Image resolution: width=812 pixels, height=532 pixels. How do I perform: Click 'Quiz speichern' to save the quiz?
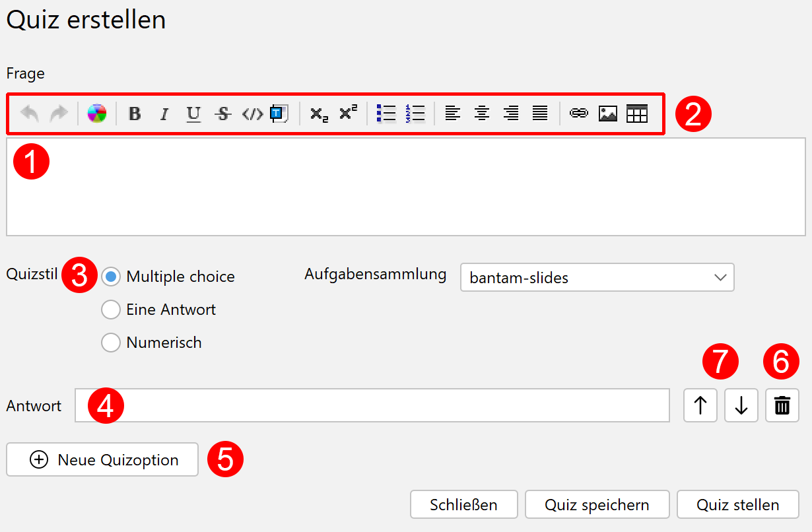[597, 504]
